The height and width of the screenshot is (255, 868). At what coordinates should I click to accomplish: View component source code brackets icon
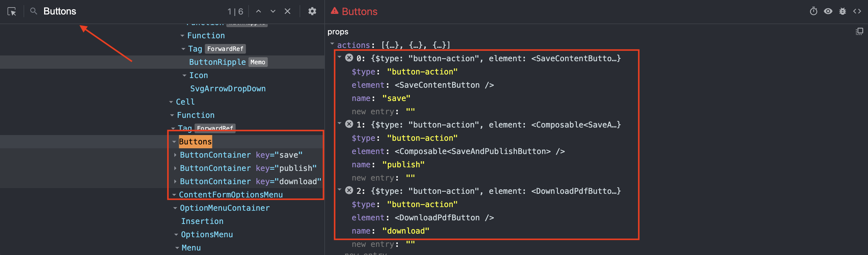coord(857,11)
